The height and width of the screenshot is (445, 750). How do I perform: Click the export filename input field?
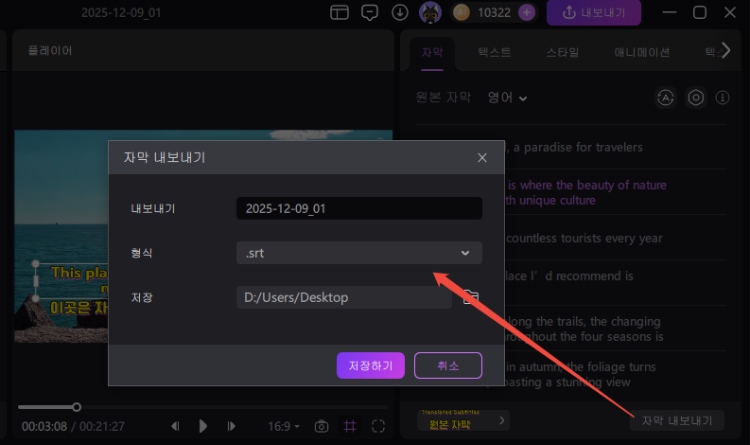[x=359, y=208]
